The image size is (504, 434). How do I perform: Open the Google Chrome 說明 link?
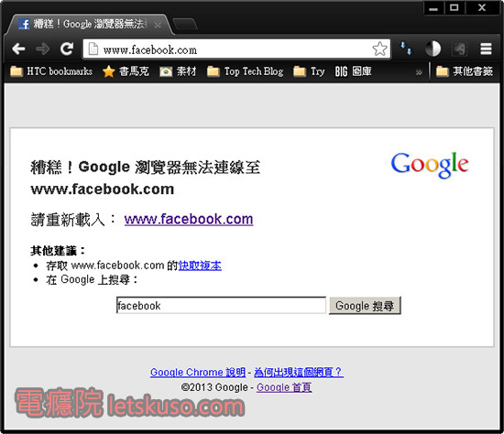[198, 373]
